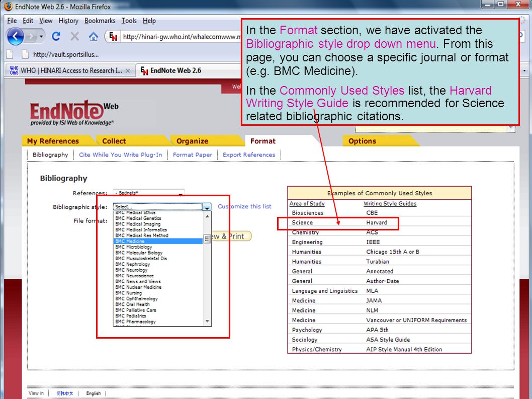Click Harvard in the Science row

tap(376, 222)
